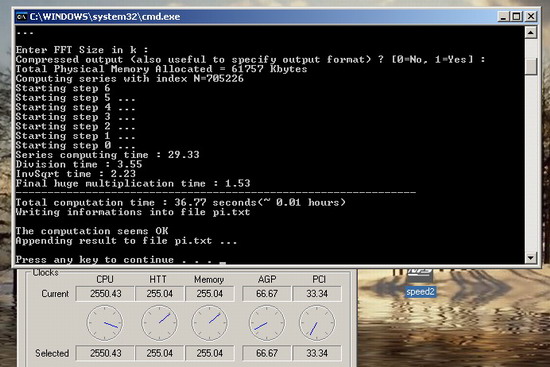This screenshot has height=367, width=550.
Task: Click the Memory column header label
Action: 209,280
